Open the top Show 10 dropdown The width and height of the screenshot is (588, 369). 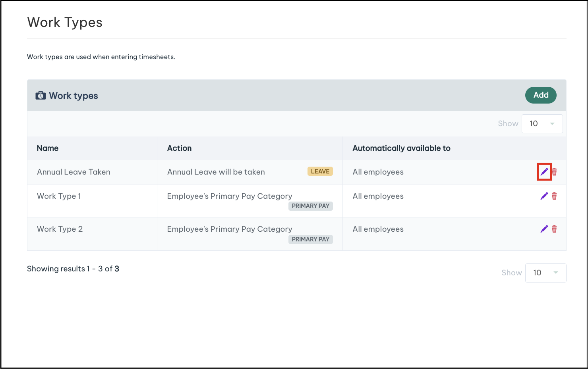click(542, 124)
